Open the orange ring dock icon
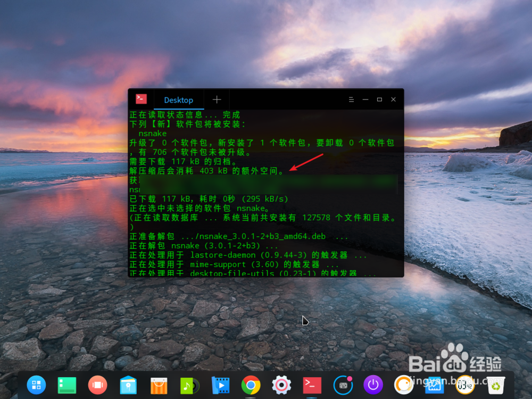 404,385
